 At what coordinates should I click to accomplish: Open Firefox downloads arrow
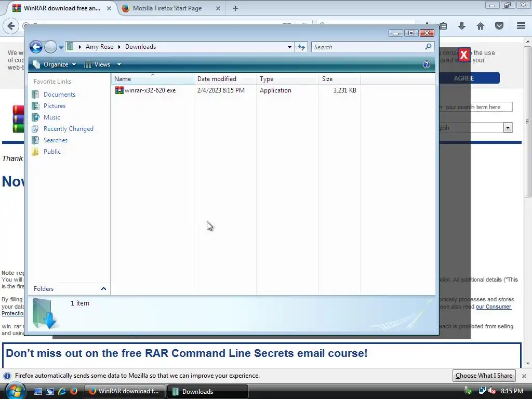pyautogui.click(x=462, y=26)
